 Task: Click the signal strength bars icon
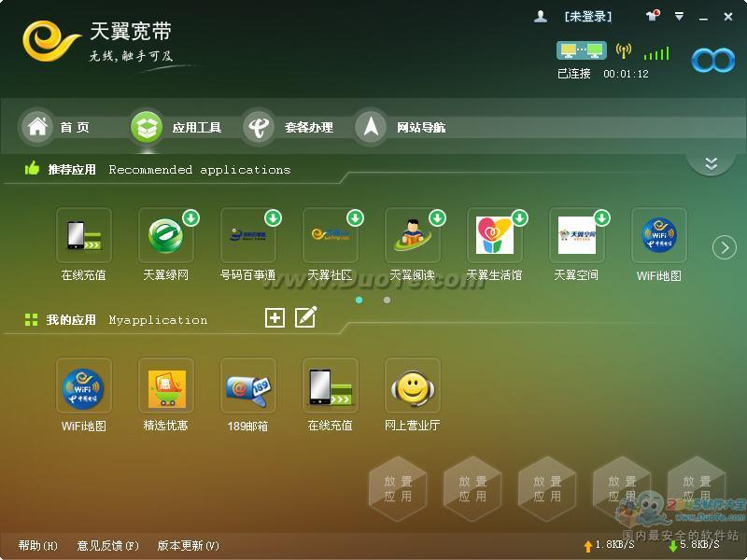pyautogui.click(x=656, y=53)
